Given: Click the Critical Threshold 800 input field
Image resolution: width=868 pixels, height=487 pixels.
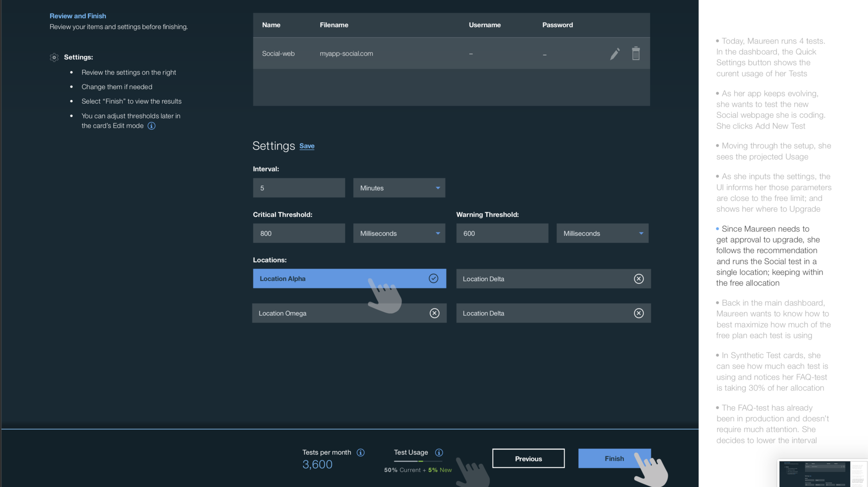Looking at the screenshot, I should tap(299, 233).
